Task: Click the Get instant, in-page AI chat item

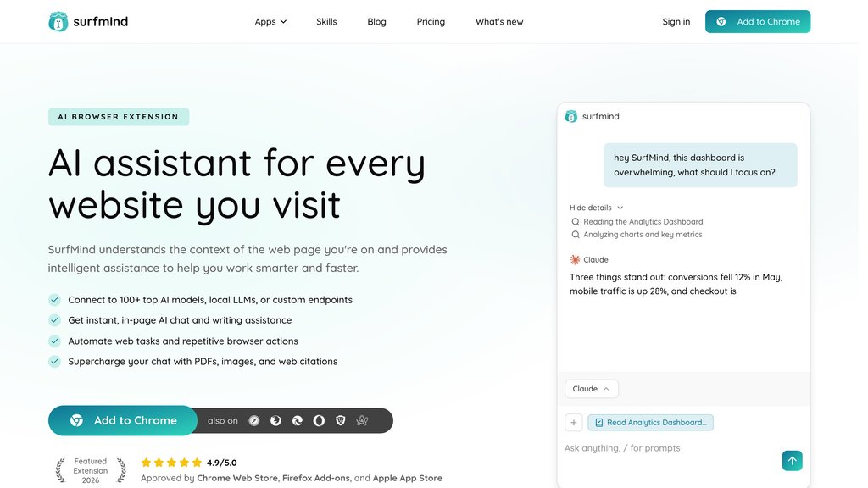Action: (x=170, y=320)
